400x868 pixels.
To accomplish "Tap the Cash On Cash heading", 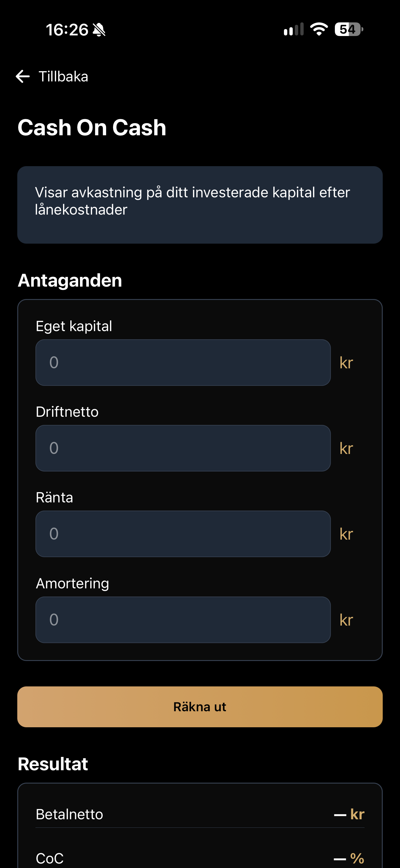I will [92, 128].
